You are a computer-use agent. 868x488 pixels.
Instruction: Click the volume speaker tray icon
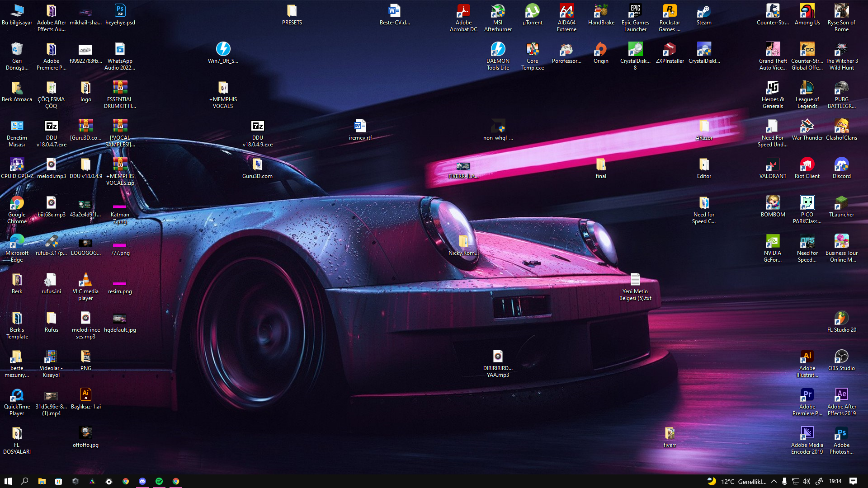[807, 481]
